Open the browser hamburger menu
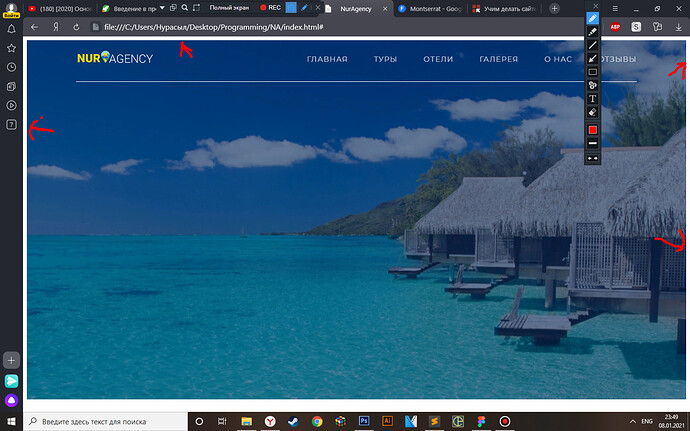690x431 pixels. (615, 8)
